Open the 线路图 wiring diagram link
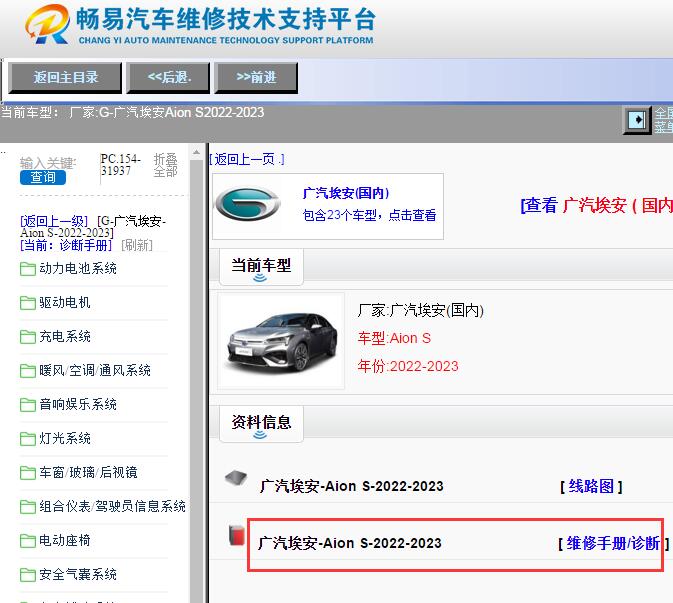The image size is (673, 603). tap(591, 486)
